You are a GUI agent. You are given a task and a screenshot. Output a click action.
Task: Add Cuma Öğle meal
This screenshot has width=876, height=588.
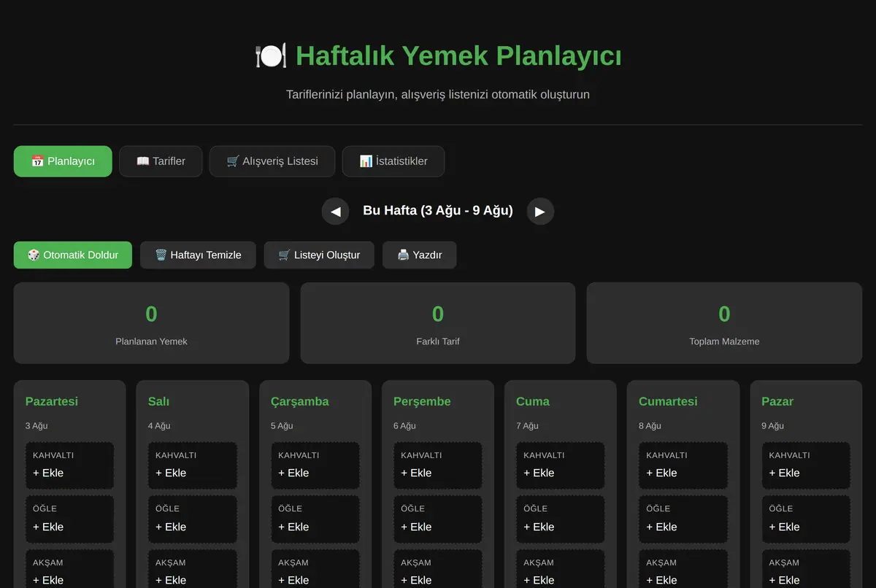point(560,519)
